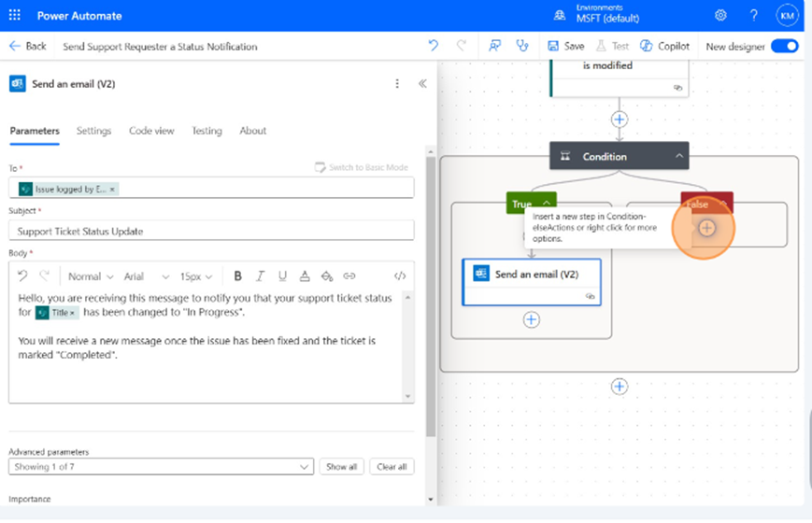Open the Normal paragraph style dropdown
The height and width of the screenshot is (523, 812).
pyautogui.click(x=91, y=276)
